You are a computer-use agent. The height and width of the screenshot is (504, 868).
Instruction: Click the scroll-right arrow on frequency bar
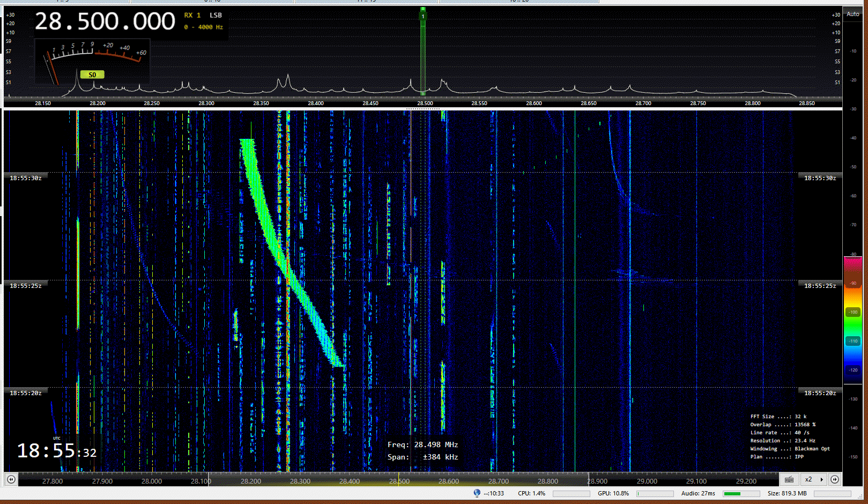(835, 479)
